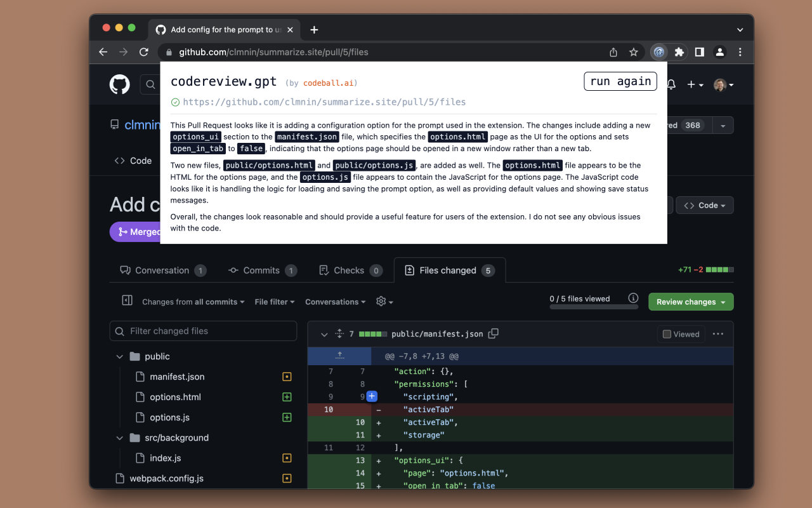This screenshot has height=508, width=812.
Task: Collapse the public folder in the file tree
Action: [x=119, y=356]
